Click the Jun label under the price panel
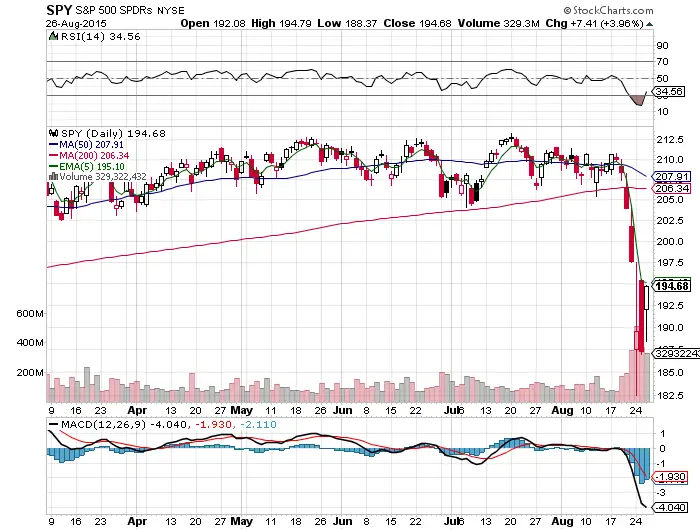The height and width of the screenshot is (530, 700). click(x=342, y=410)
